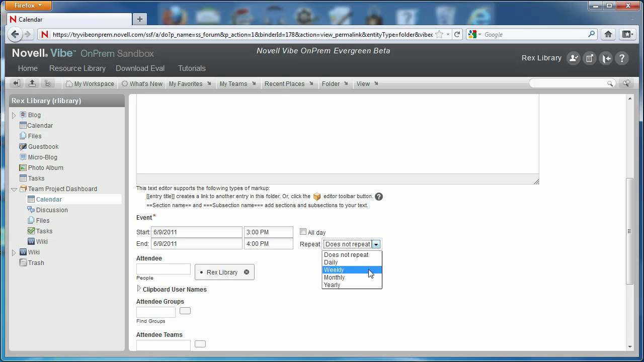Click the small button beside Find Groups field

[185, 311]
